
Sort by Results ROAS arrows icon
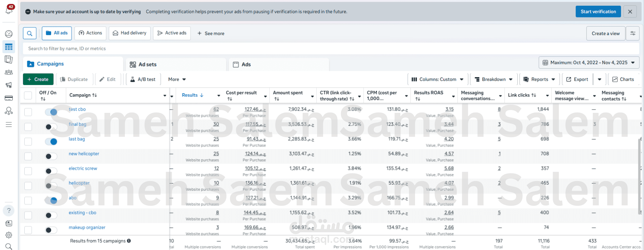[418, 99]
